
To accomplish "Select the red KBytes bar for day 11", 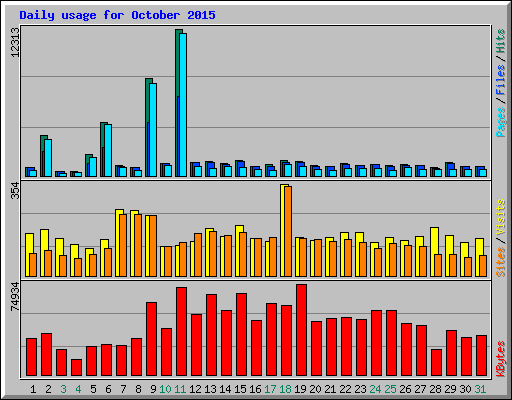I will click(181, 331).
